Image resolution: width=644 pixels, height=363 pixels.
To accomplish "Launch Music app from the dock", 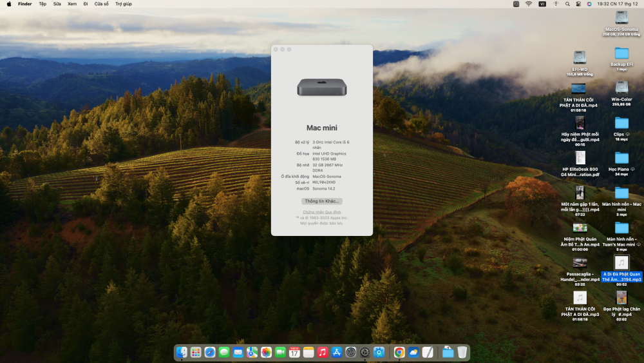I will tap(323, 352).
